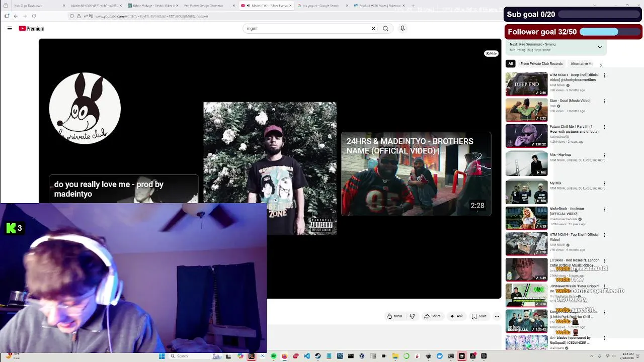The height and width of the screenshot is (362, 644).
Task: Click browser back arrow
Action: [16, 16]
